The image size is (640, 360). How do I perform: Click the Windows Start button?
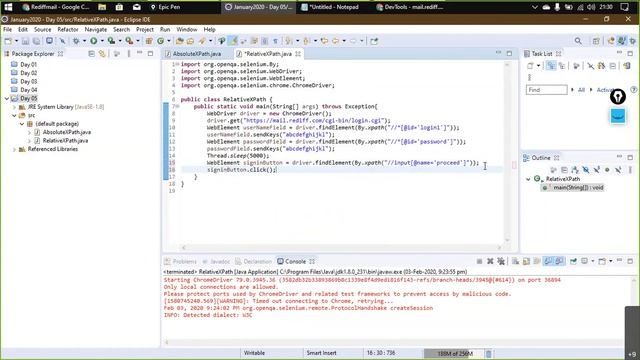point(8,7)
